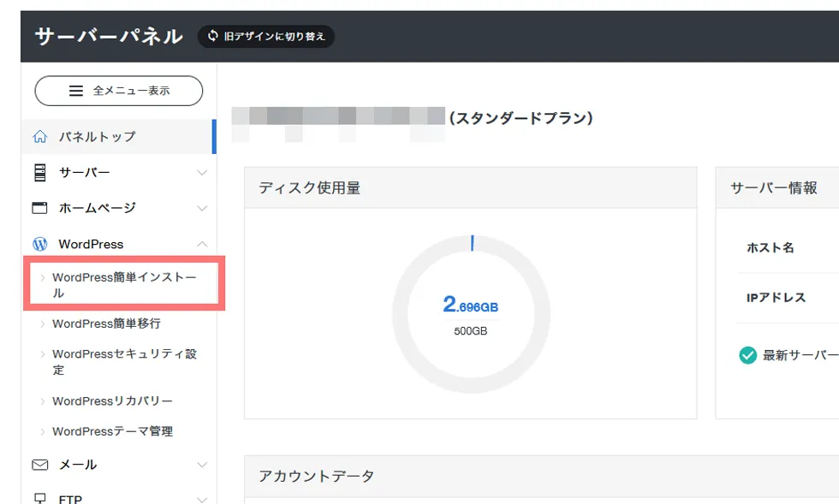This screenshot has height=504, width=839.
Task: Click the 旧デザインに切り替え button
Action: (265, 37)
